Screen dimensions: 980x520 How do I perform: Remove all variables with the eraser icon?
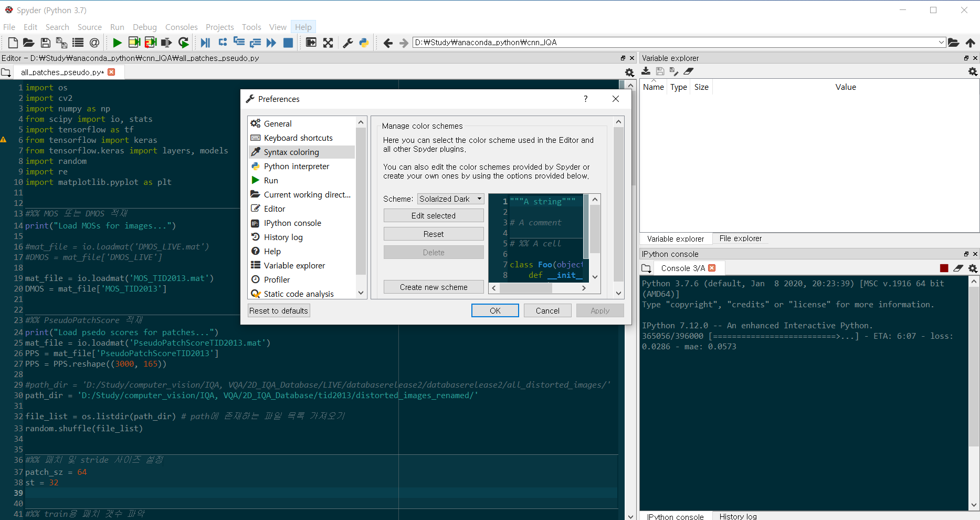[x=689, y=71]
